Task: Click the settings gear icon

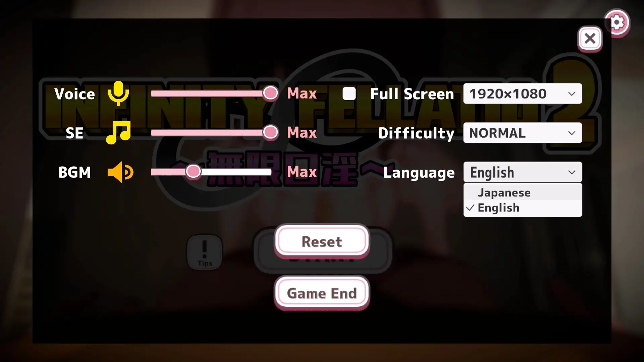Action: (x=618, y=22)
